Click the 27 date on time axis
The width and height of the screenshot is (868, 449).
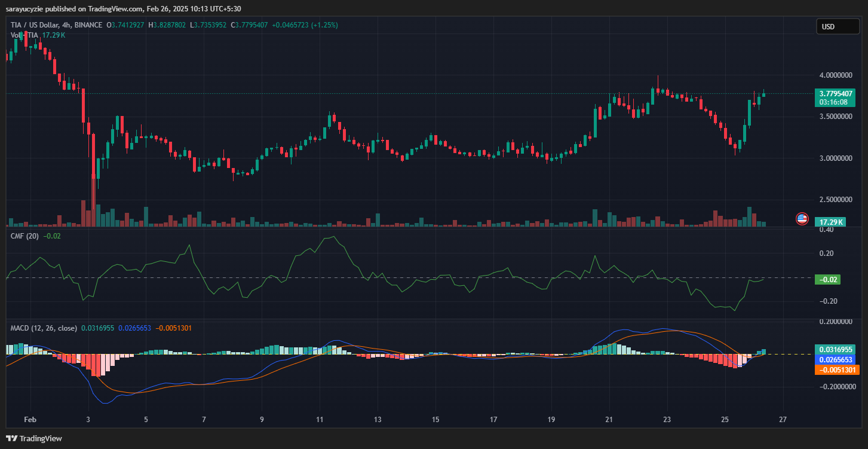click(x=783, y=420)
